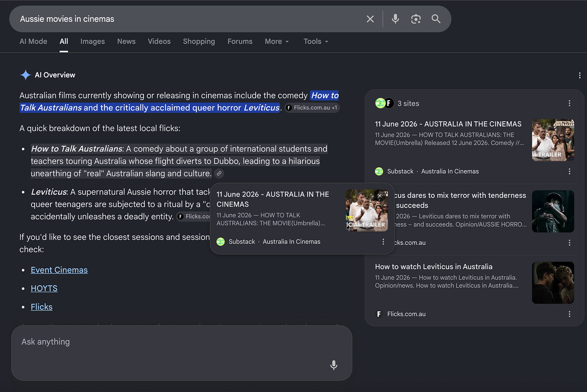The height and width of the screenshot is (392, 587).
Task: Click the 'AI Overview' heading
Action: 55,75
